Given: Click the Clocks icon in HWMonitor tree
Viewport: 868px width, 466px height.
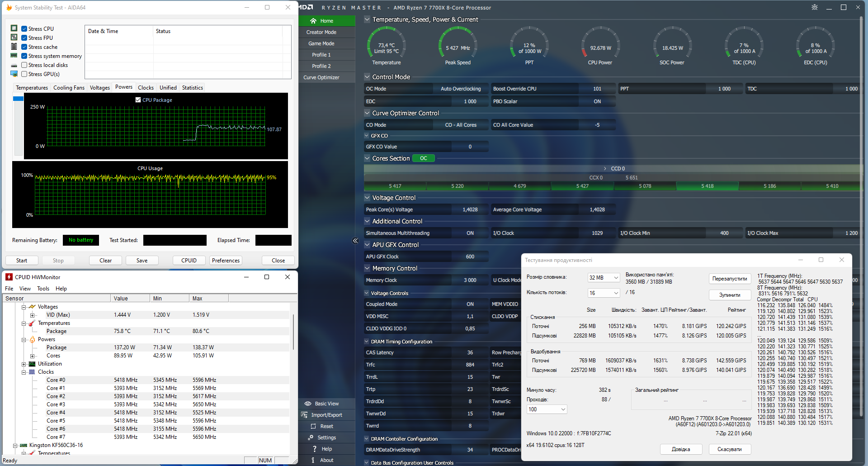Looking at the screenshot, I should [32, 372].
